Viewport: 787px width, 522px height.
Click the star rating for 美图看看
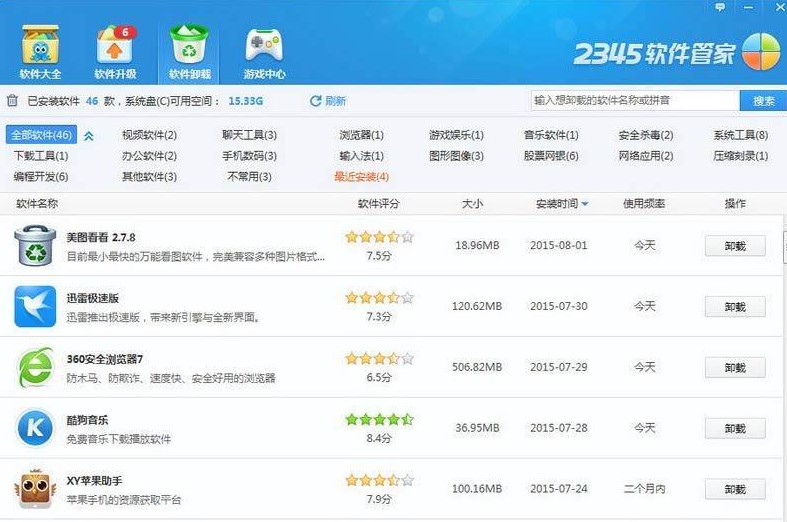click(x=379, y=237)
